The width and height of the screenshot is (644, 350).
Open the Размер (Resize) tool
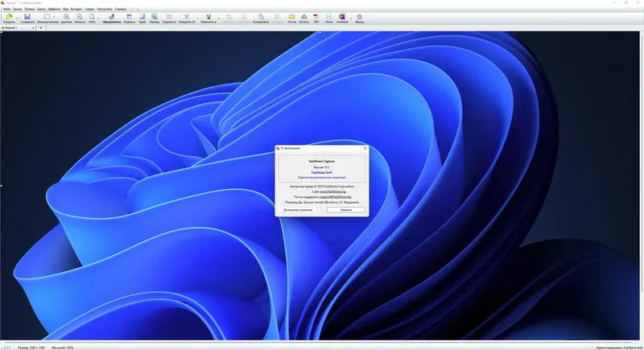click(x=155, y=17)
